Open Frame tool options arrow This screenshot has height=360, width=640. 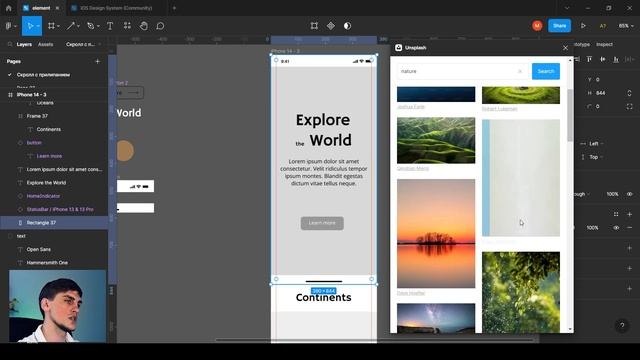[x=58, y=26]
